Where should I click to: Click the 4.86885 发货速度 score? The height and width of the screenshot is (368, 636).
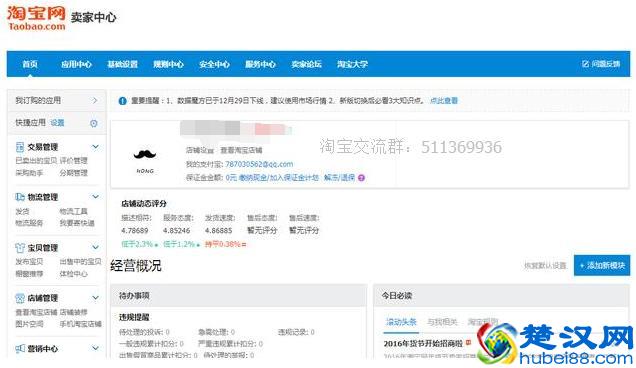click(x=218, y=230)
